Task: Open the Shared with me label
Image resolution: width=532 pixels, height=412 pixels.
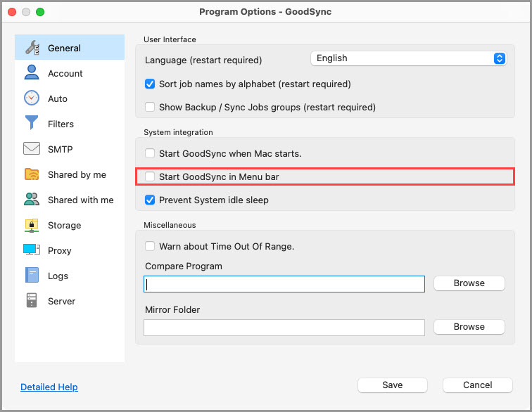Action: pyautogui.click(x=81, y=200)
